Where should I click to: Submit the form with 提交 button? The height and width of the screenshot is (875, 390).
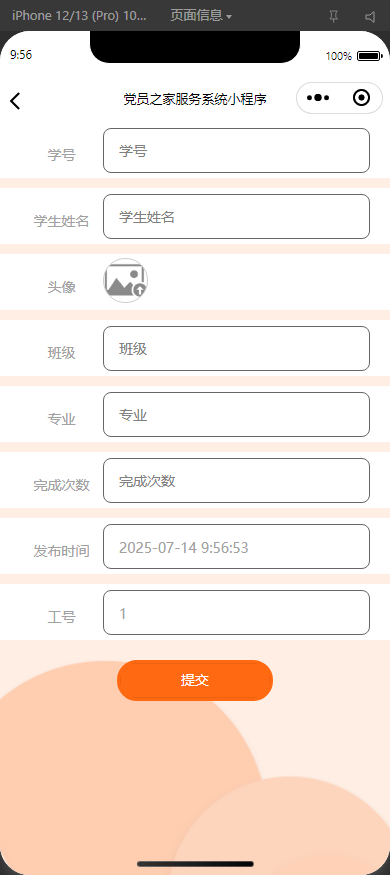click(195, 680)
